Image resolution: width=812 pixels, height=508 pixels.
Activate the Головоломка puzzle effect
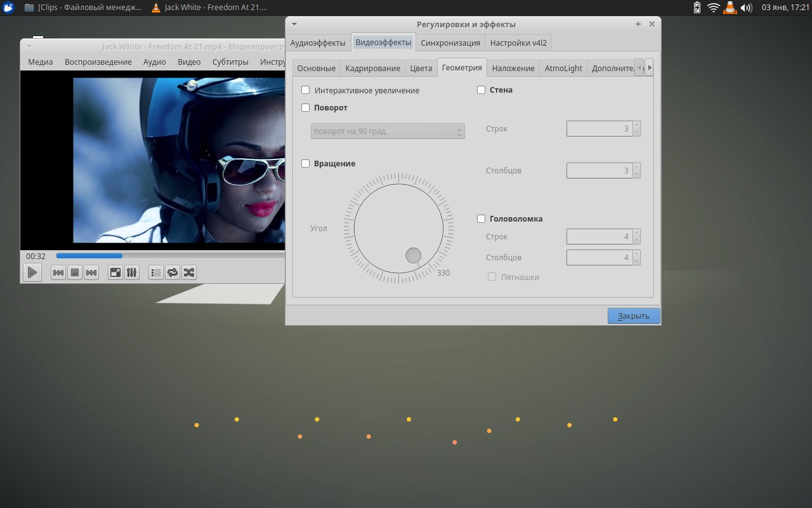[x=481, y=218]
